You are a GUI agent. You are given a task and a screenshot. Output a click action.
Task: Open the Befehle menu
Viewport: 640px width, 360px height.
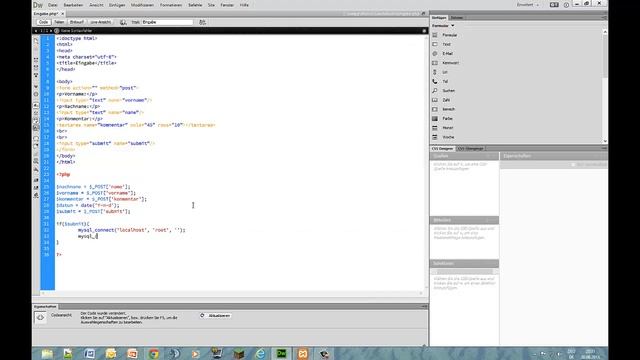pyautogui.click(x=195, y=5)
